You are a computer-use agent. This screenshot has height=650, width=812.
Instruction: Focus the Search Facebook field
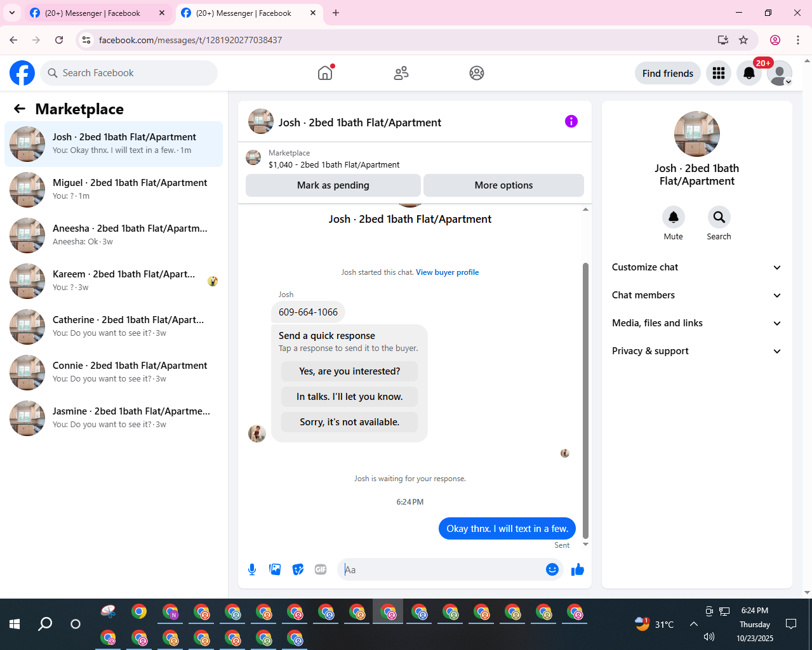coord(129,73)
